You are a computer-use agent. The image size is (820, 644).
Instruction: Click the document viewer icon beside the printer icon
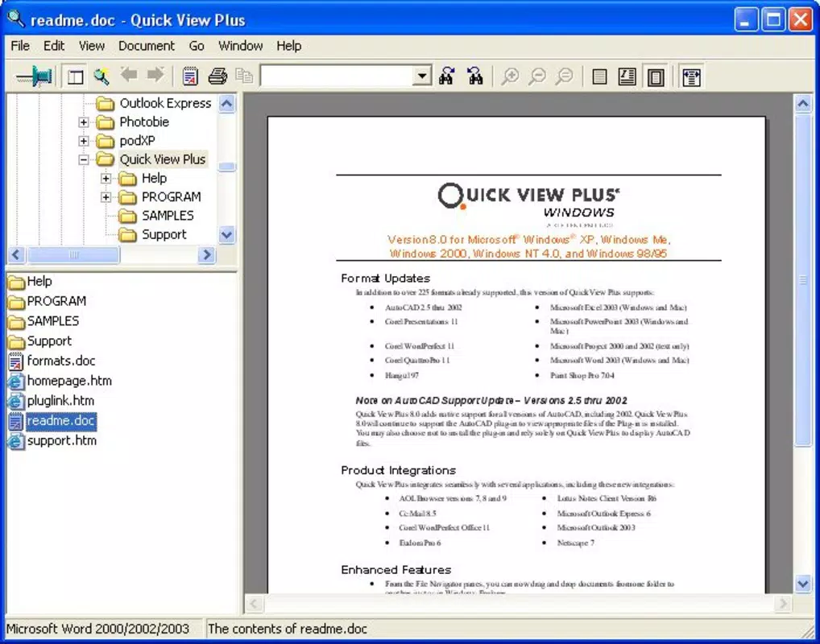click(x=190, y=76)
